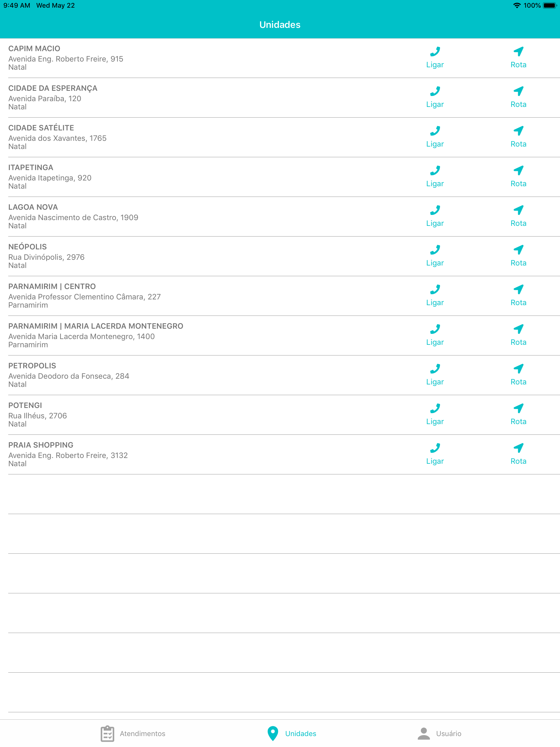Tap the phone icon for POTENGI
This screenshot has width=560, height=747.
click(435, 408)
